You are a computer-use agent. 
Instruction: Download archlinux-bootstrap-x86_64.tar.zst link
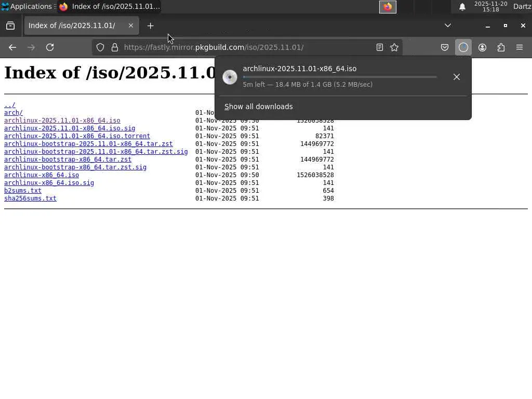tap(68, 159)
